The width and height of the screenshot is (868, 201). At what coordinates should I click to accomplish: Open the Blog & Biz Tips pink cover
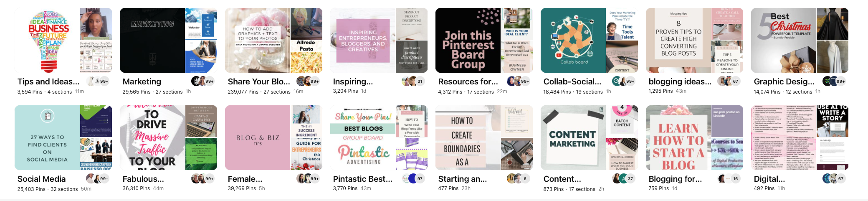[x=258, y=137]
